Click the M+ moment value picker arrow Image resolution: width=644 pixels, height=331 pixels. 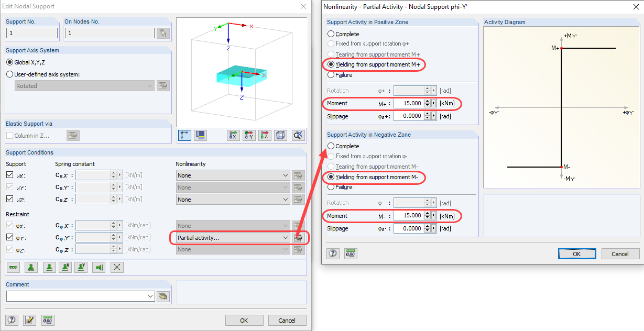tap(434, 103)
